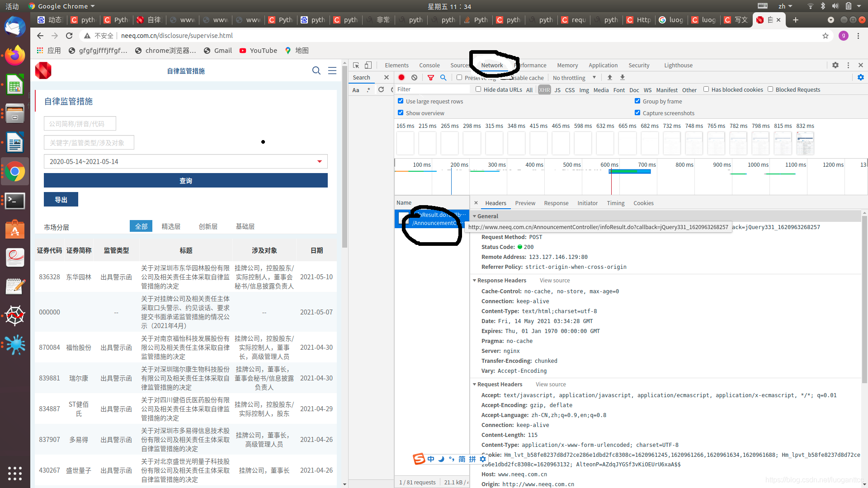Click the close DevTools panel icon

point(861,65)
